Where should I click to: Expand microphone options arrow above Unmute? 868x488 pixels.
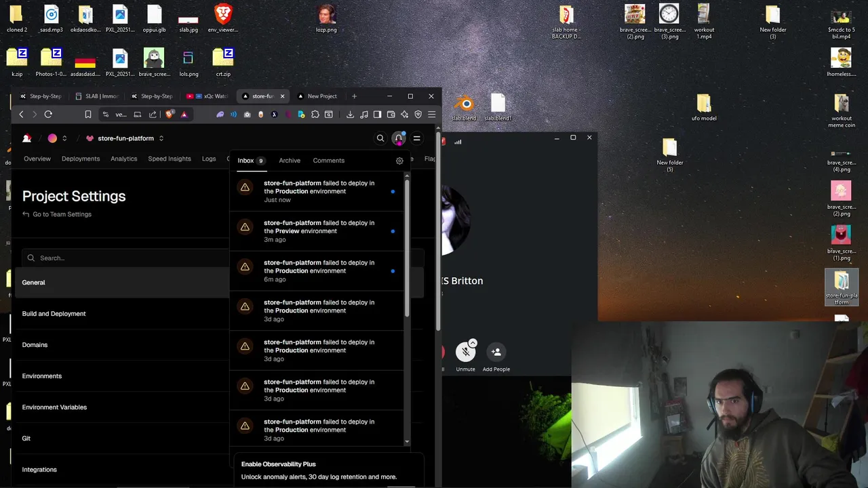473,343
